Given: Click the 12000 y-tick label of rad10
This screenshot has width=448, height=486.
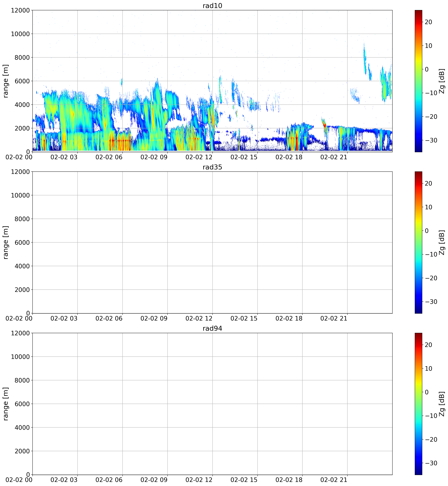Looking at the screenshot, I should 20,10.
